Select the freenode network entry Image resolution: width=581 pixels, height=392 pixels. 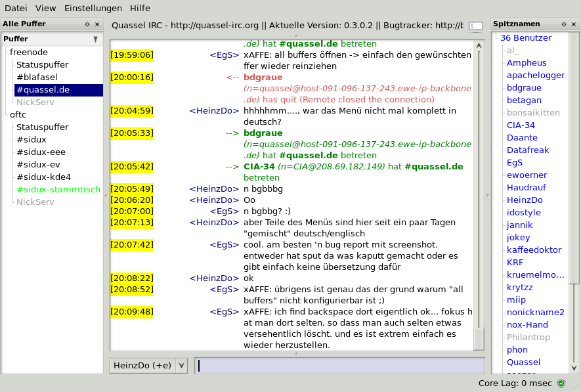28,53
